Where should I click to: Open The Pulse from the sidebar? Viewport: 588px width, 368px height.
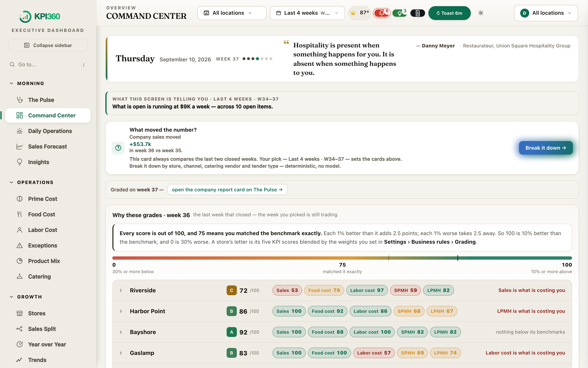(x=48, y=100)
